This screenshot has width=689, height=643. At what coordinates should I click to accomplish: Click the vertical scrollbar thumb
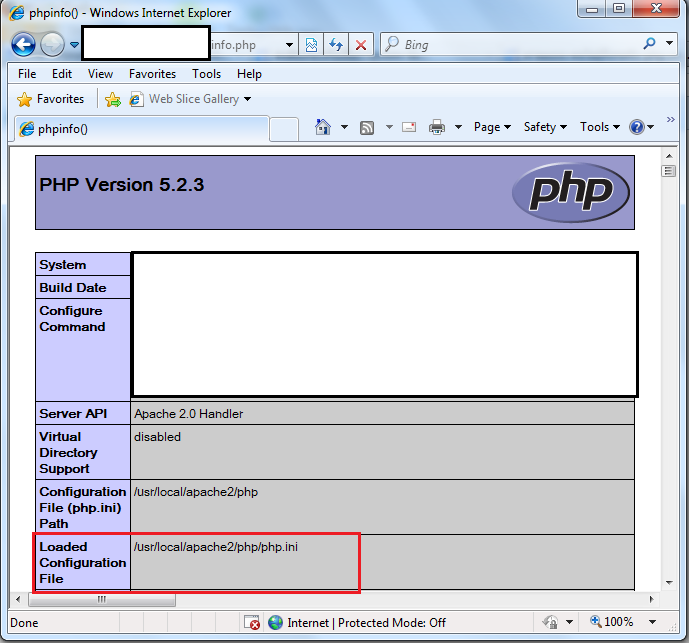(x=669, y=171)
